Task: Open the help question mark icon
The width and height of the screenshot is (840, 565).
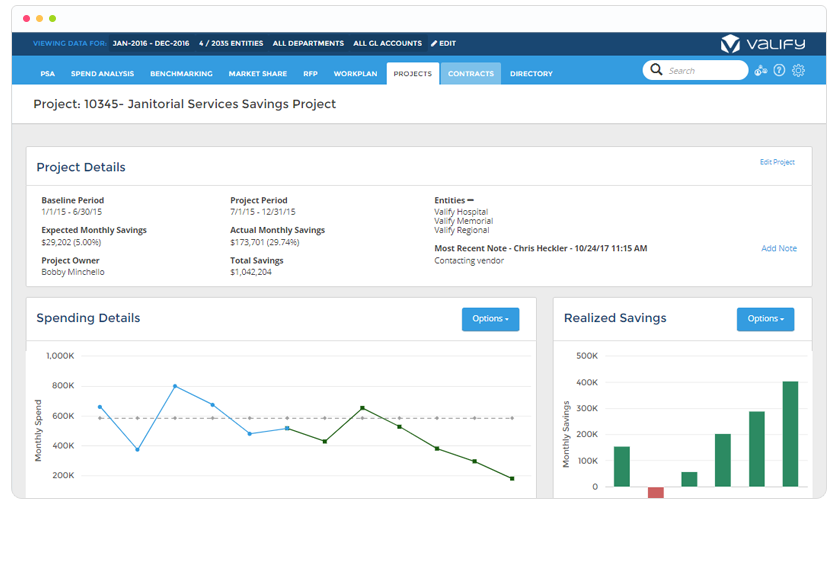Action: click(x=779, y=70)
